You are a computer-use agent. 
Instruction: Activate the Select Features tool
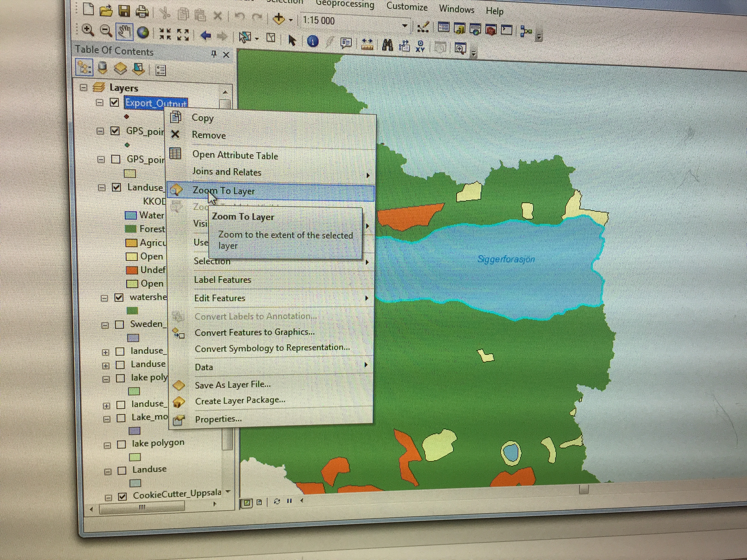[244, 37]
